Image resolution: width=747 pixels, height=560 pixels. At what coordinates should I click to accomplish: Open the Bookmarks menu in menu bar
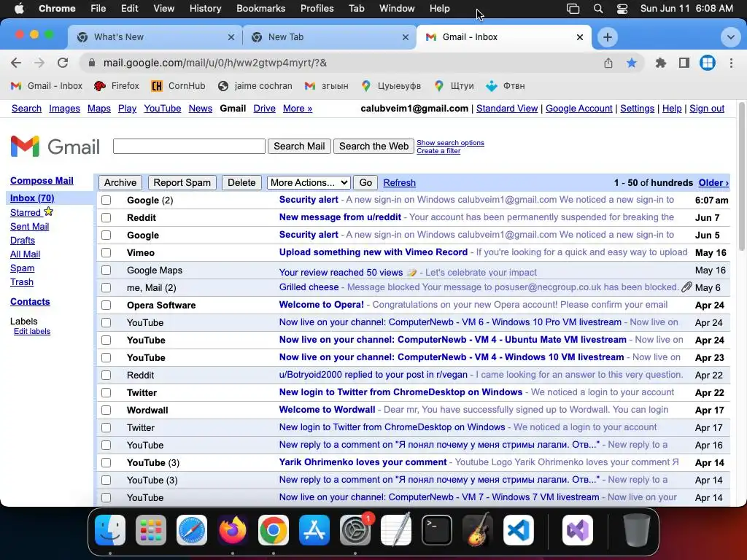pyautogui.click(x=260, y=9)
